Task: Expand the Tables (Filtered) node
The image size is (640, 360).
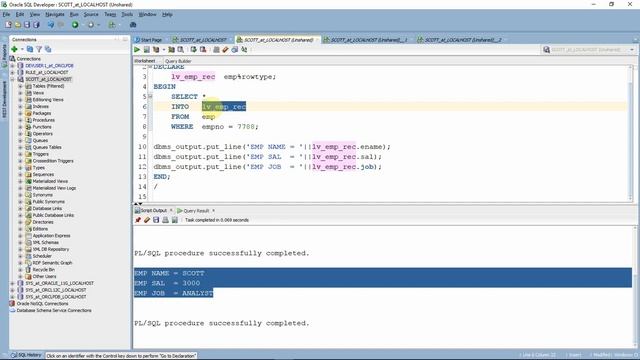Action: tap(20, 86)
